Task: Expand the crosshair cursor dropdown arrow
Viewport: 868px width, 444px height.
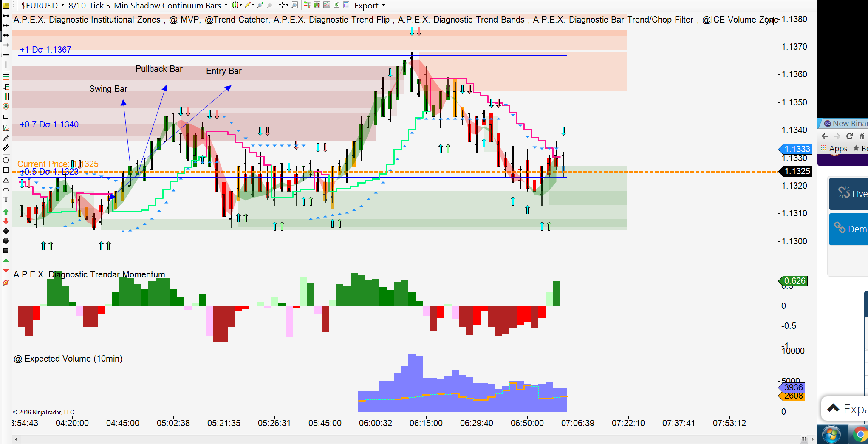Action: point(287,5)
